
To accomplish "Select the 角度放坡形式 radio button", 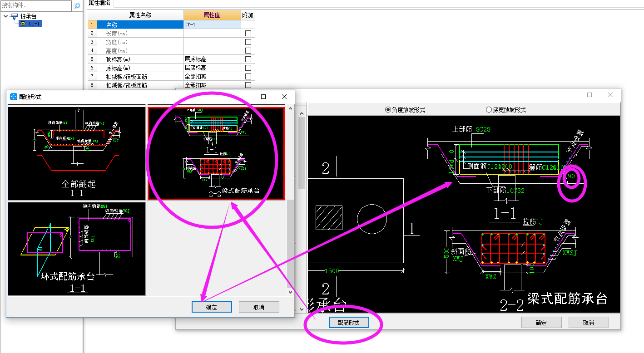I will coord(388,110).
